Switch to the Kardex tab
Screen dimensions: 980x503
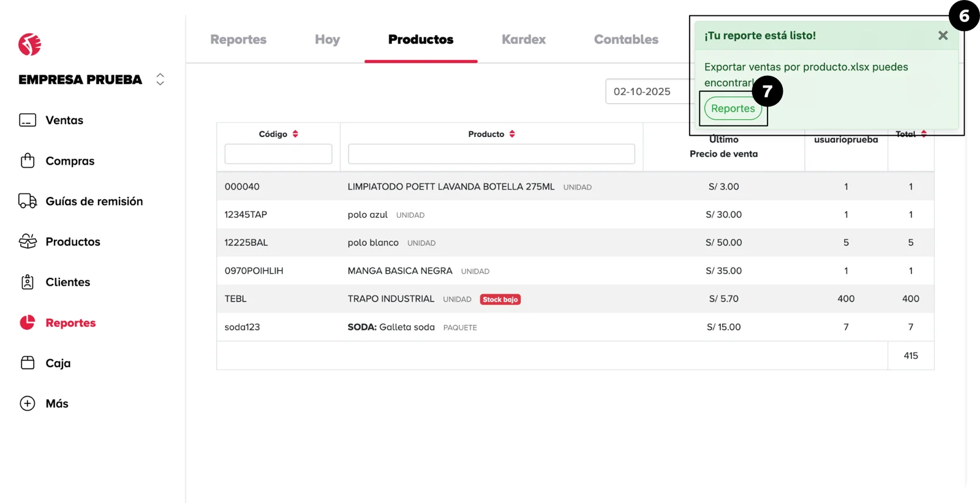click(x=523, y=40)
